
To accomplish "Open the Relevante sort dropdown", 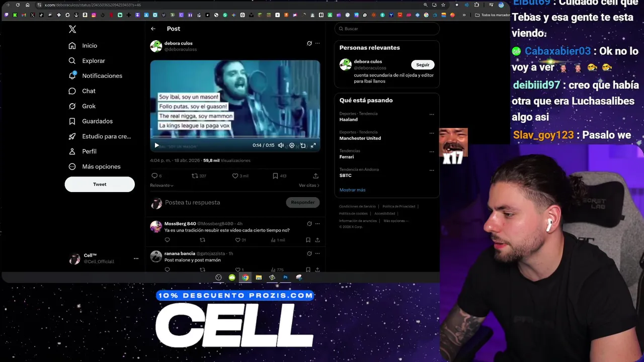I will tap(162, 186).
